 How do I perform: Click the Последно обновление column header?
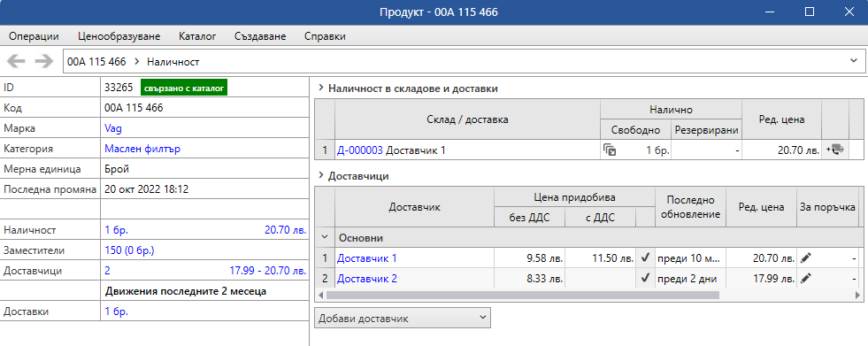[x=690, y=207]
